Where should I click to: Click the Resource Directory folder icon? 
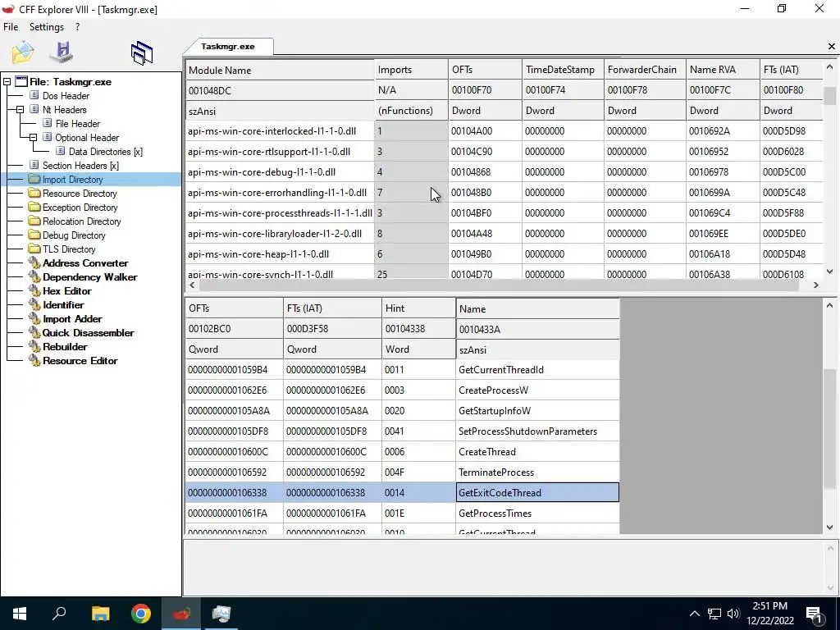pyautogui.click(x=34, y=193)
